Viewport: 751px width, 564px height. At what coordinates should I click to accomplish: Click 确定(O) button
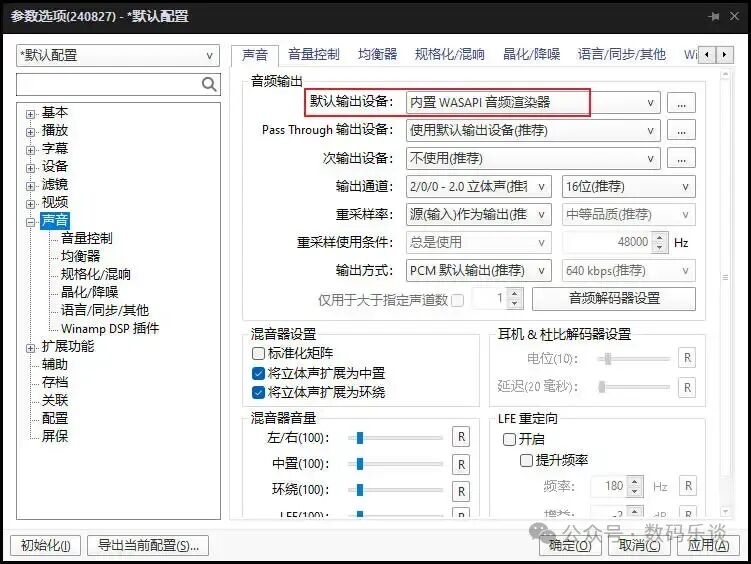point(570,545)
